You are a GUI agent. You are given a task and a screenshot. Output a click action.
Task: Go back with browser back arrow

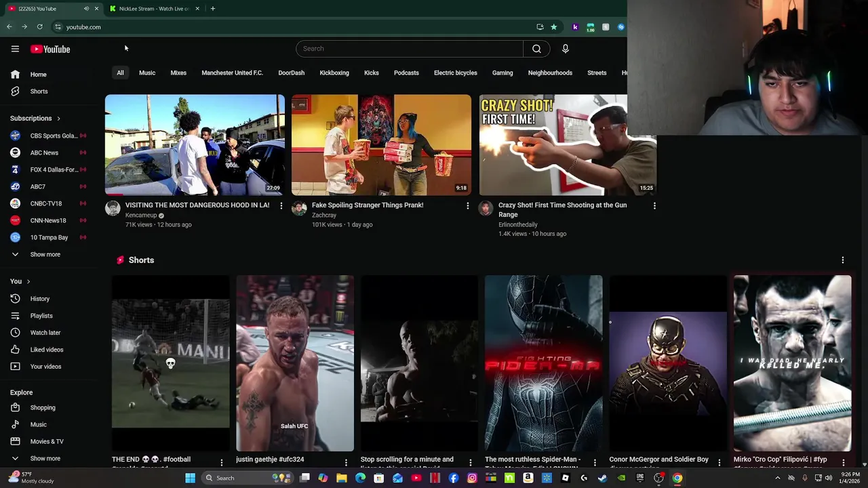click(9, 27)
